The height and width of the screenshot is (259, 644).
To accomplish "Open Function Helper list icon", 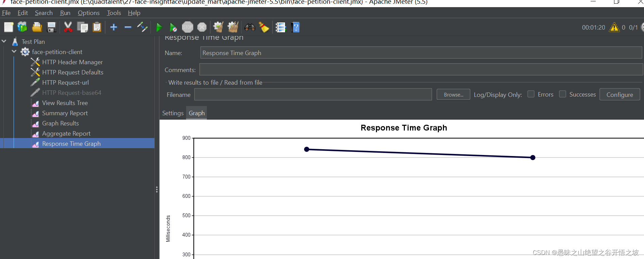I will 281,27.
